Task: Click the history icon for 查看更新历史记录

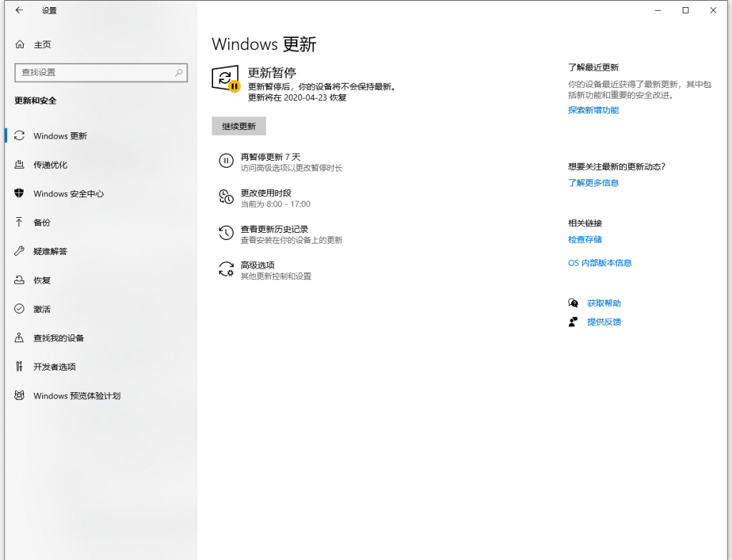Action: [226, 233]
